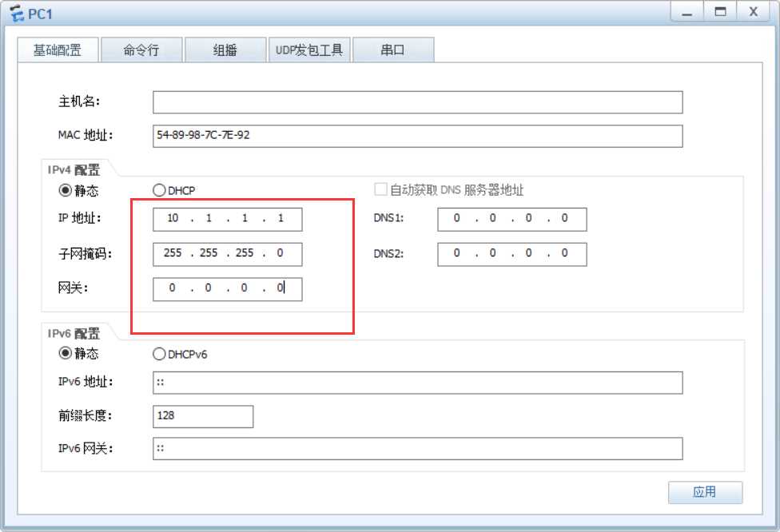Screen dimensions: 780x532
Task: Click the 网关 field showing 0.0.0.0
Action: click(x=227, y=289)
